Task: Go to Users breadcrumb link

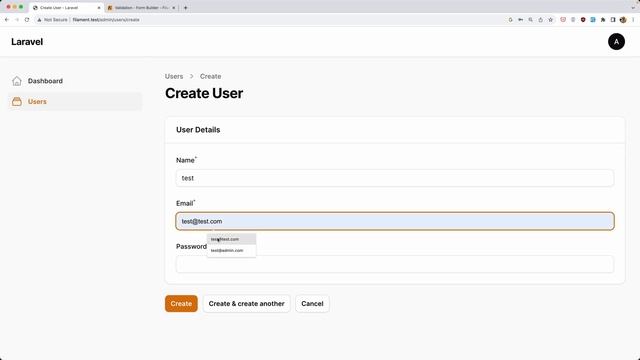Action: (x=174, y=76)
